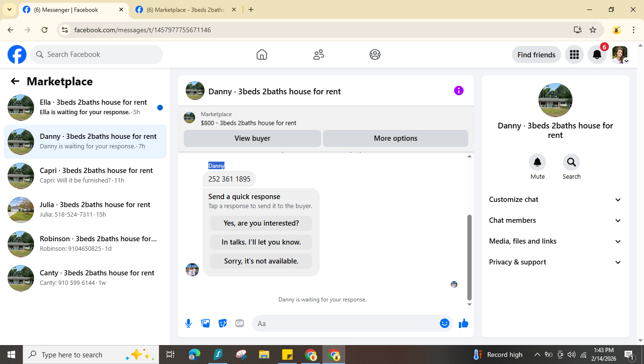Switch to the Marketplace browser tab
644x364 pixels.
pos(186,9)
